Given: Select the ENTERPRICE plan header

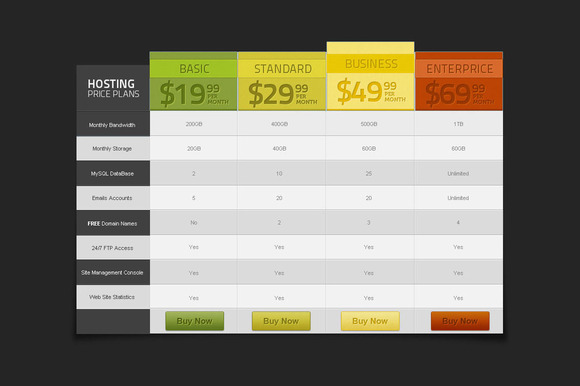Looking at the screenshot, I should [x=459, y=69].
